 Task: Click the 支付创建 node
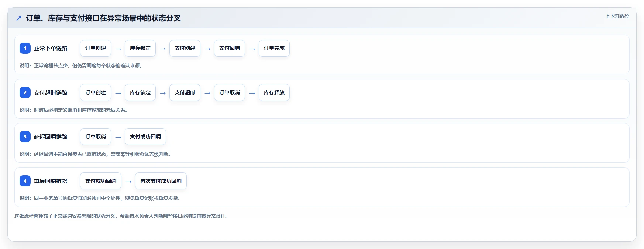185,48
